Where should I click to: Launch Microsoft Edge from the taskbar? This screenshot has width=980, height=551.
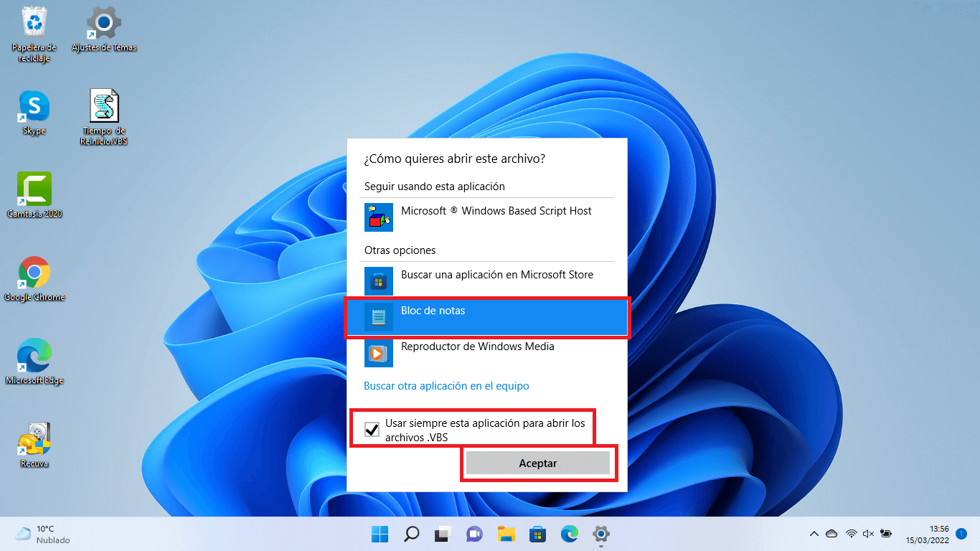570,534
